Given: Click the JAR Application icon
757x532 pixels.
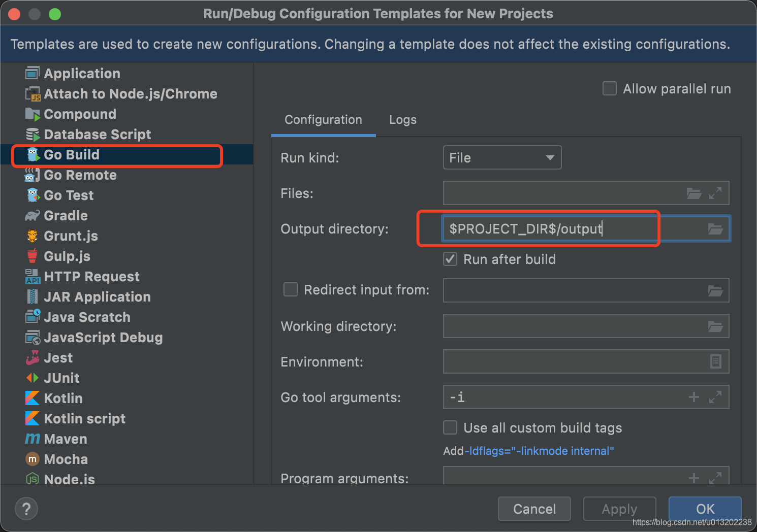Looking at the screenshot, I should (x=33, y=296).
